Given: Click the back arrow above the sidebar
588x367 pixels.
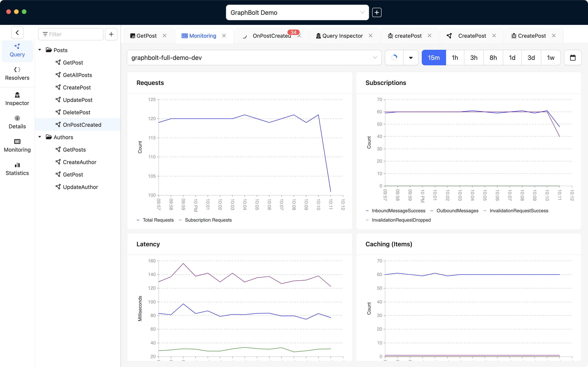Looking at the screenshot, I should [x=17, y=32].
